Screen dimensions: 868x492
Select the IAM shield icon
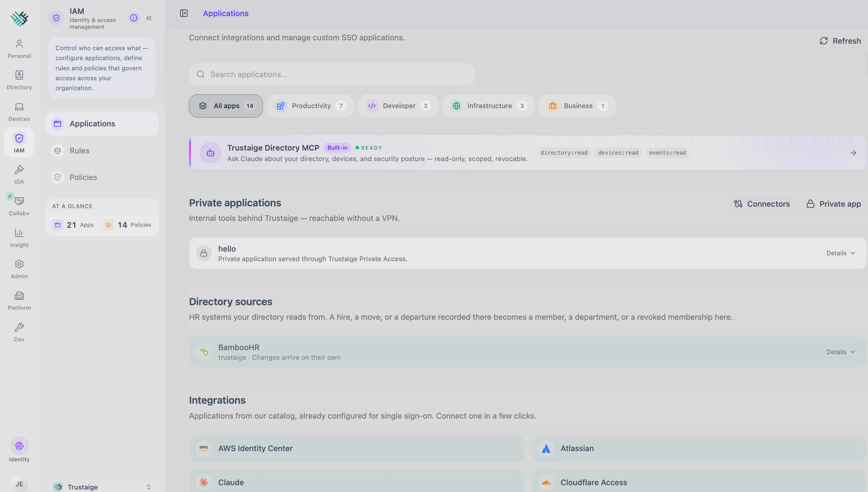click(x=19, y=138)
